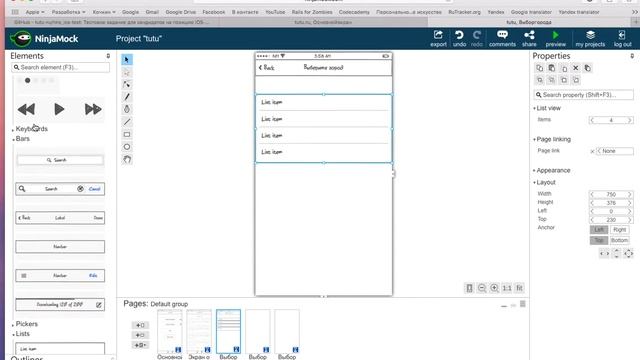Increase the Items count stepper
This screenshot has height=360, width=640.
point(630,120)
